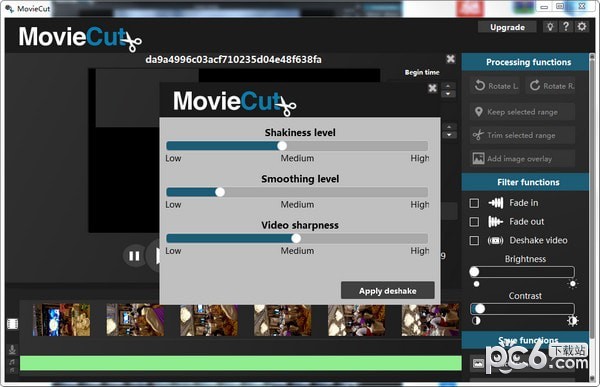Select the first video thumbnail in the timeline

coord(62,320)
